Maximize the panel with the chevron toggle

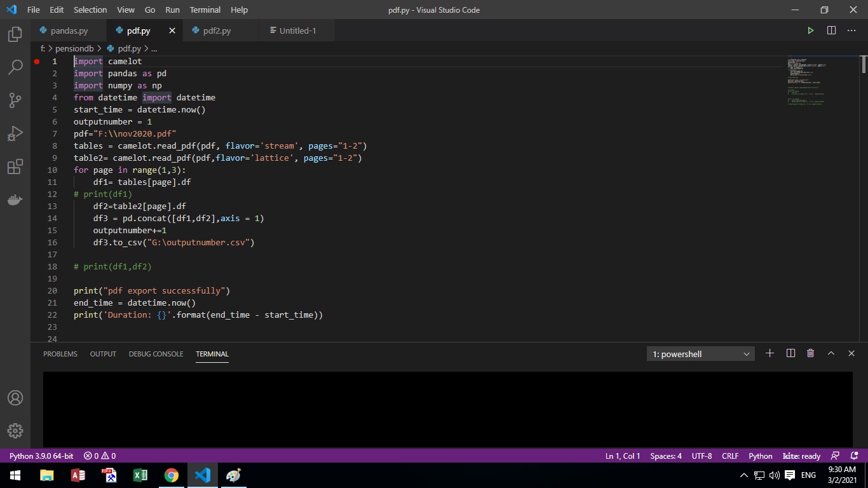pyautogui.click(x=831, y=353)
